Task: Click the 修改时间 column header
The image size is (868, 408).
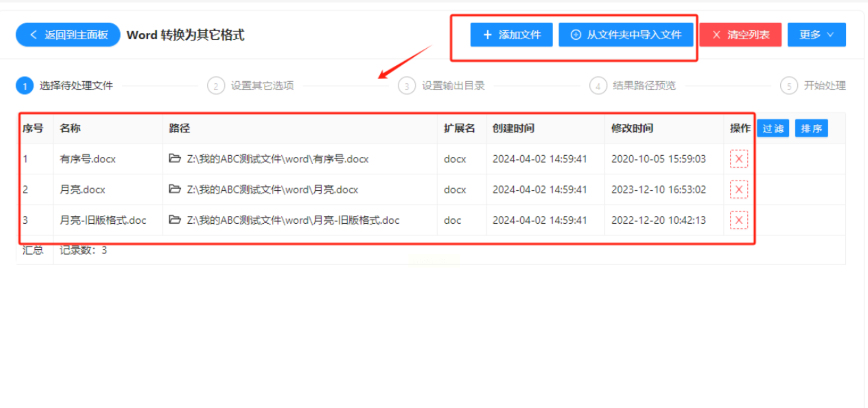Action: point(632,129)
